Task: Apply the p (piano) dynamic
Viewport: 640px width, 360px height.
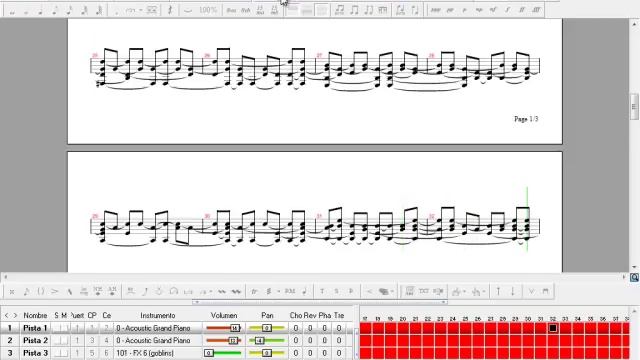Action: coord(464,10)
